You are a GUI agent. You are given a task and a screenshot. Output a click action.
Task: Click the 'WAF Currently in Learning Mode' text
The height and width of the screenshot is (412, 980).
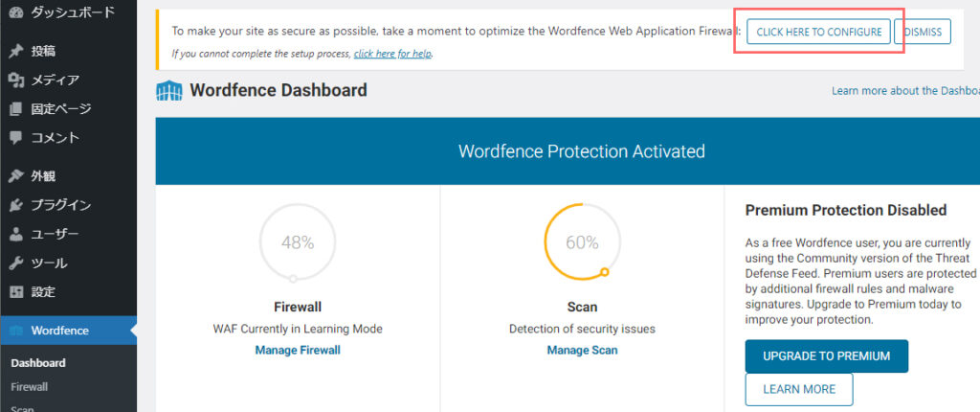pyautogui.click(x=298, y=329)
